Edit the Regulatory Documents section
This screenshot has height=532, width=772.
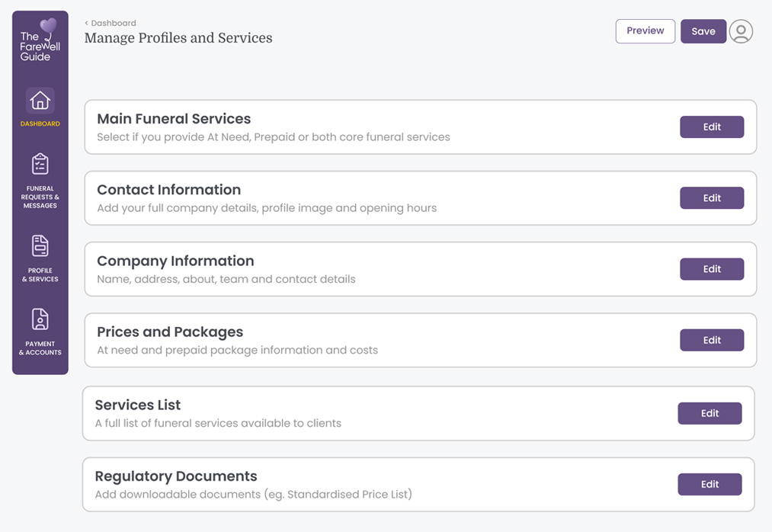tap(709, 484)
